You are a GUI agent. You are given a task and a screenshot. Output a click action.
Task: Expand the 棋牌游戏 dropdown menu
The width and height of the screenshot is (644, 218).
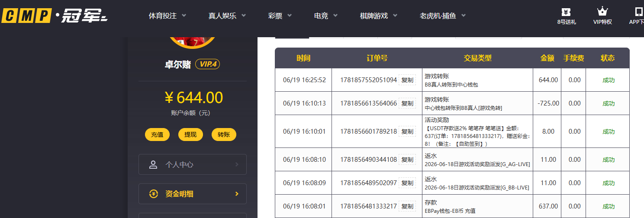tap(380, 16)
